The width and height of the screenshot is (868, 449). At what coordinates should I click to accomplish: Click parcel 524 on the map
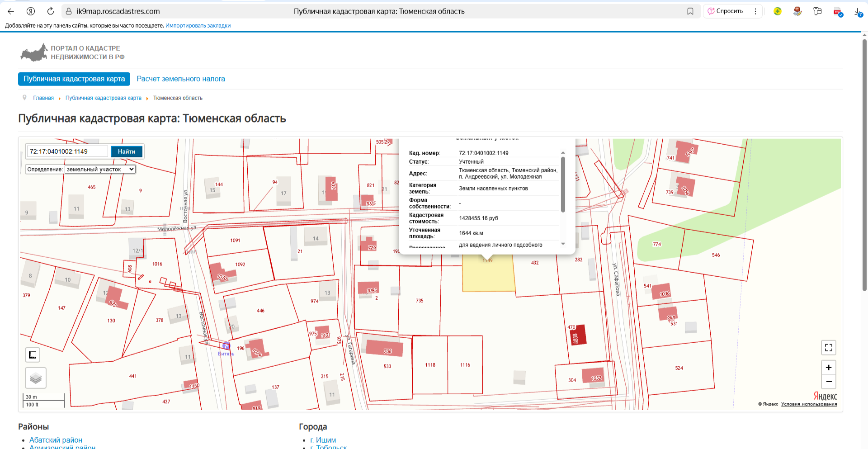tap(679, 368)
